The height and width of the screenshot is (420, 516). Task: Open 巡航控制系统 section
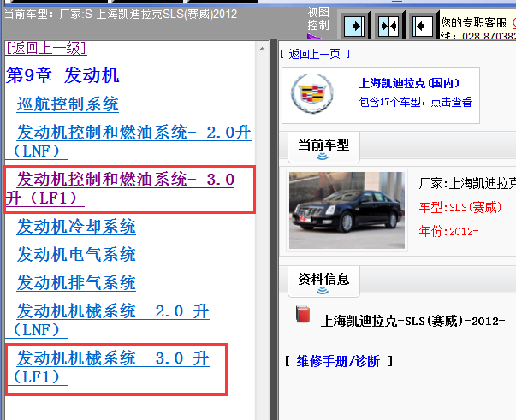point(68,104)
